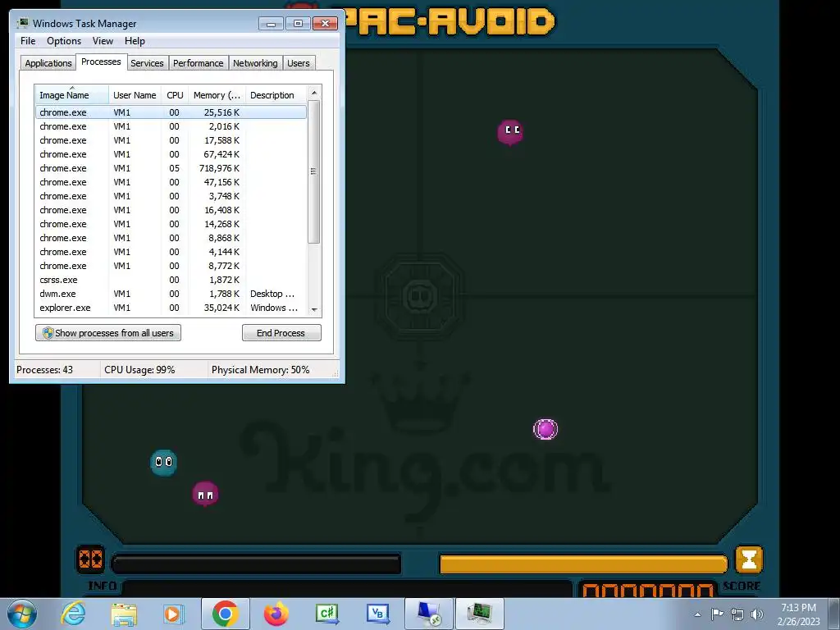Open the C# taskbar icon

pyautogui.click(x=327, y=614)
